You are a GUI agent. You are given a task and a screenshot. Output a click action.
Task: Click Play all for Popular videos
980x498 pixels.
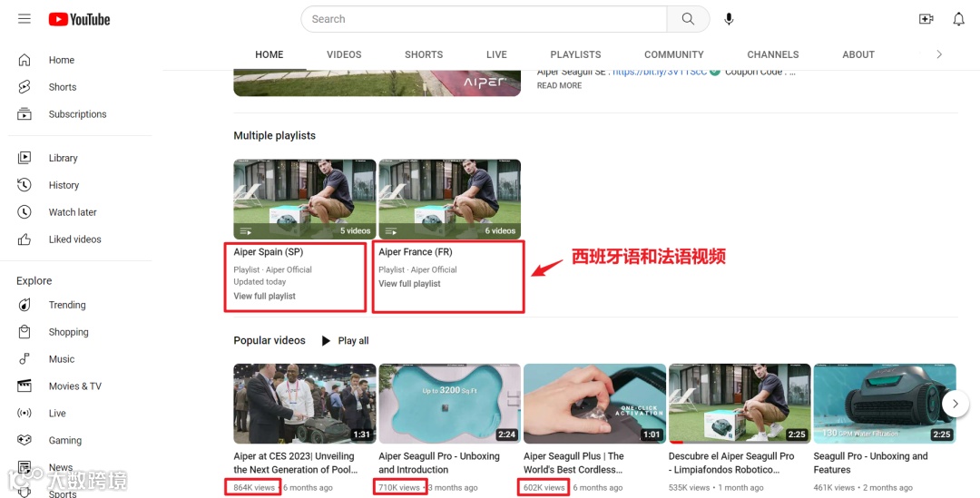click(353, 340)
